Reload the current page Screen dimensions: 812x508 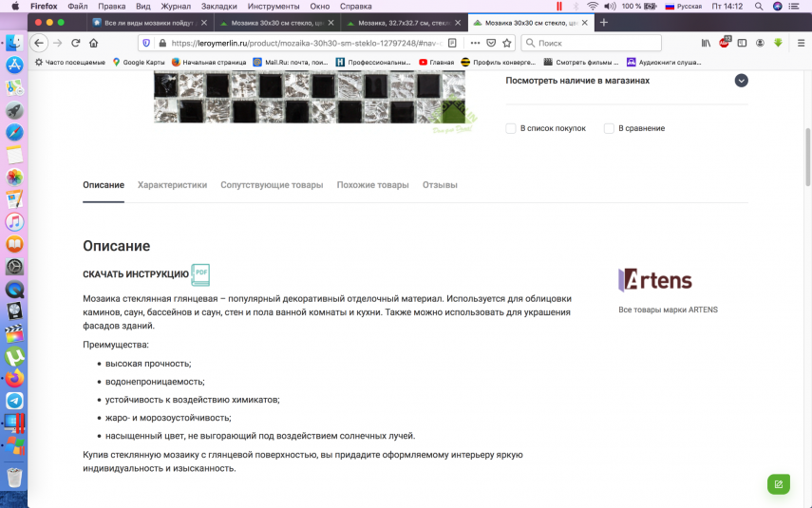coord(76,43)
